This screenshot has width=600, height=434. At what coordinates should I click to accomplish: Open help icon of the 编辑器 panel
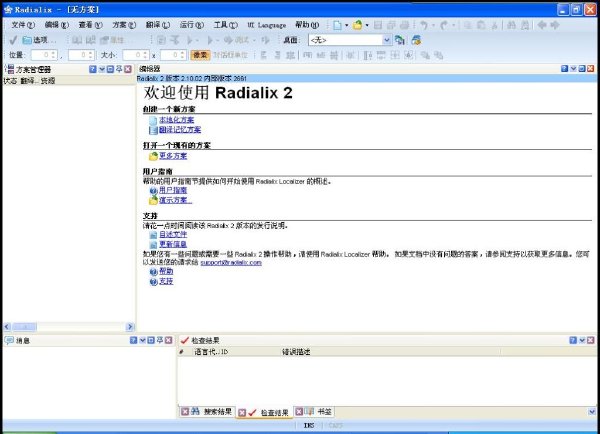pos(564,69)
